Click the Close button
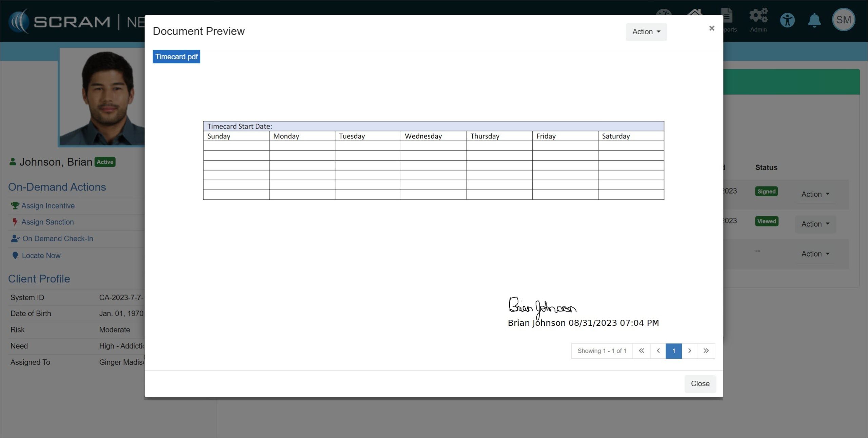This screenshot has height=438, width=868. [700, 384]
